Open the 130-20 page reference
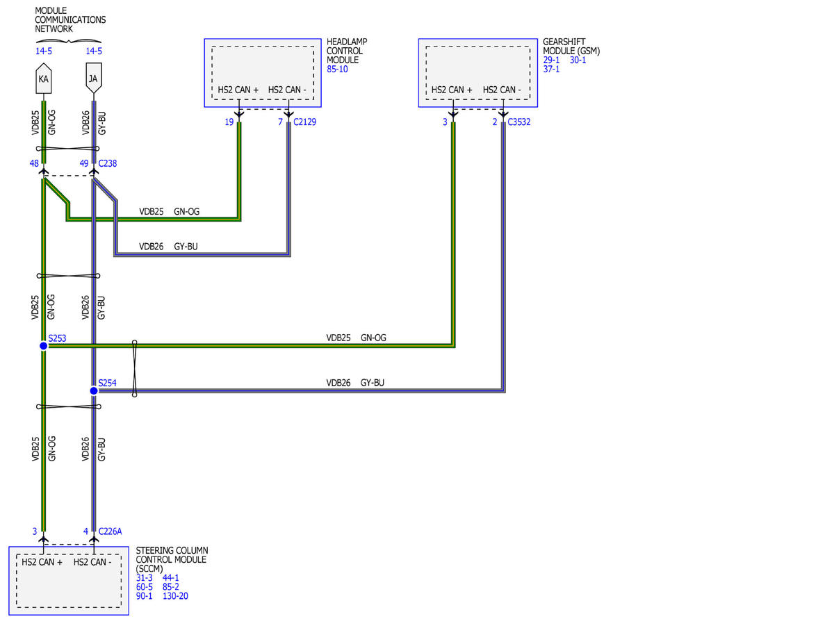 click(175, 596)
